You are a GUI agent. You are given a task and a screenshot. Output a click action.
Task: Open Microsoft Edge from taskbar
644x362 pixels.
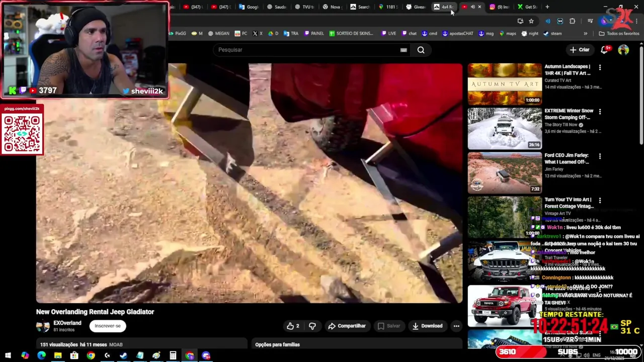41,355
